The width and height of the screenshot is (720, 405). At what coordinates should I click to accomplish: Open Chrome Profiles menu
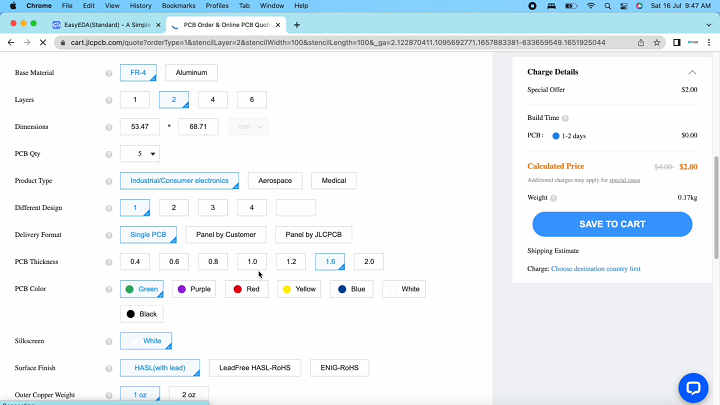coord(217,6)
